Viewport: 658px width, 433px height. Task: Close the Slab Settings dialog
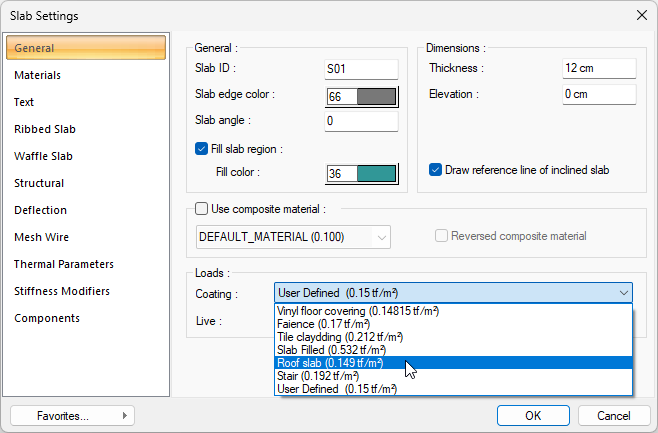click(x=640, y=16)
